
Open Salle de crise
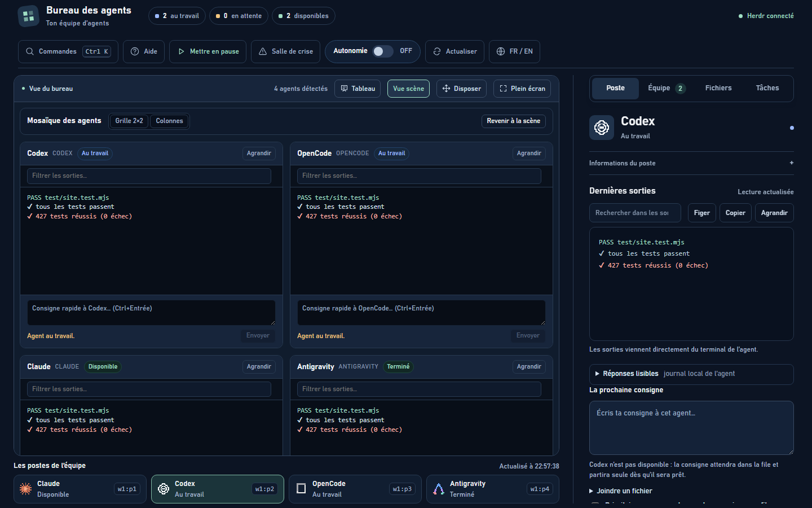click(x=285, y=51)
